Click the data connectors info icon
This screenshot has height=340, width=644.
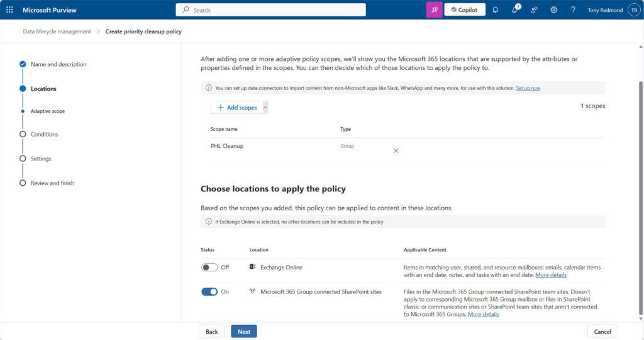tap(209, 88)
